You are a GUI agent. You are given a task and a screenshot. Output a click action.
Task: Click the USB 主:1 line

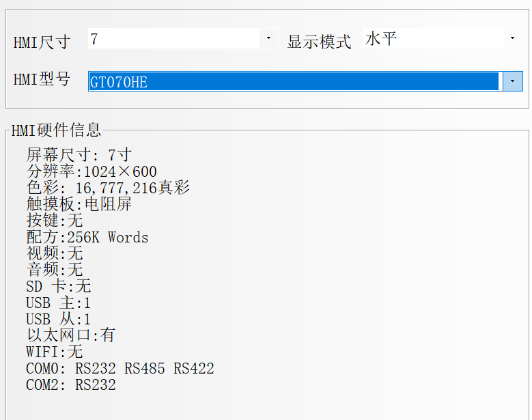click(58, 303)
